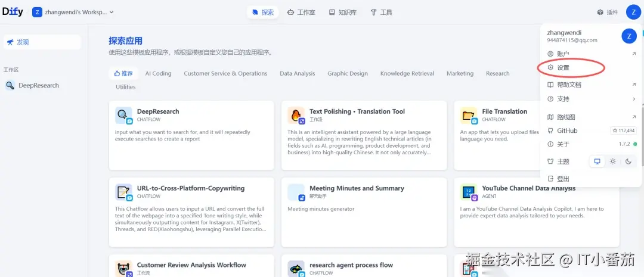The height and width of the screenshot is (277, 644).
Task: Click the user menu avatar Z
Action: coord(629,36)
